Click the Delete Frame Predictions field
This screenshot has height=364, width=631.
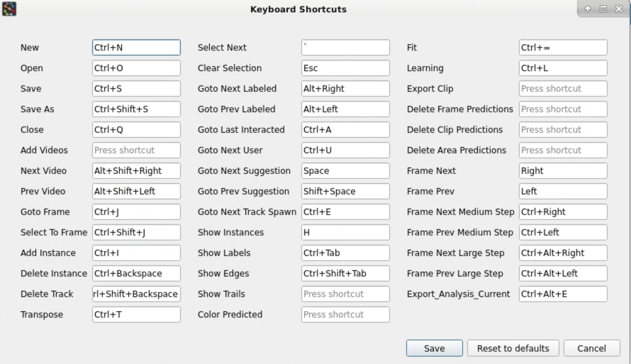coord(563,109)
